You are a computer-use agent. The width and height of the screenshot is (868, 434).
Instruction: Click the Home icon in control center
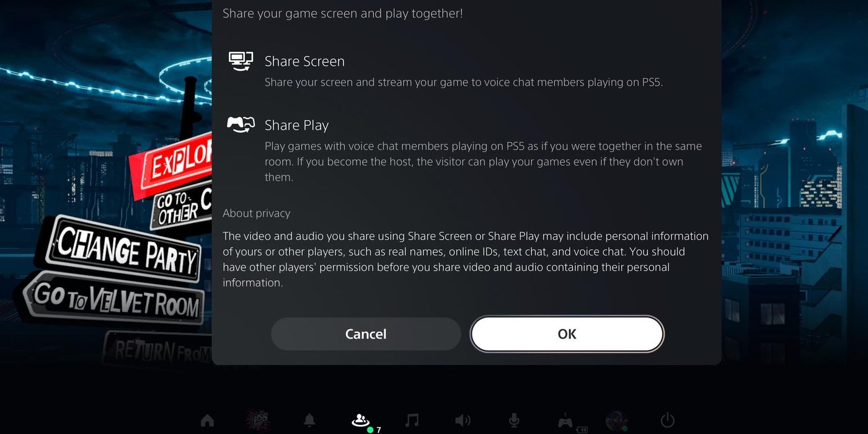point(208,421)
